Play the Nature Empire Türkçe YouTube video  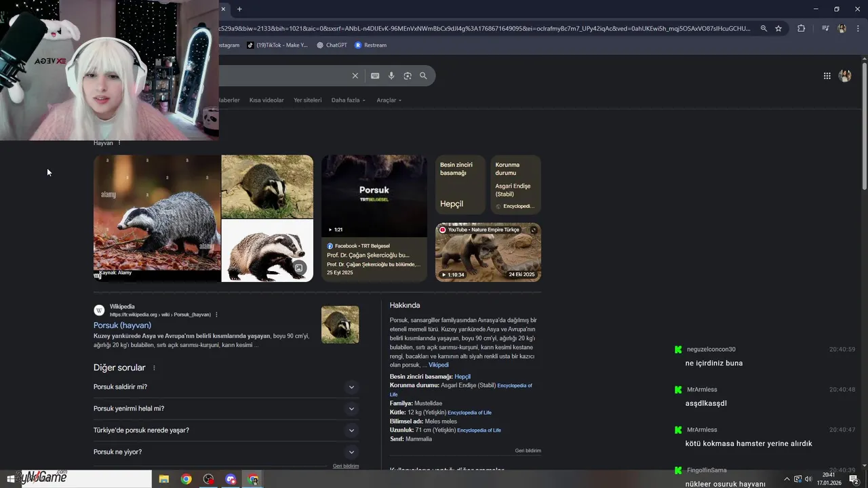click(x=488, y=252)
